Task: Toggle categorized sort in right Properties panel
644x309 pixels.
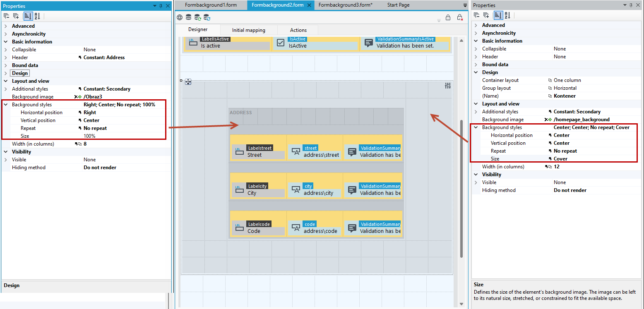Action: click(x=498, y=15)
